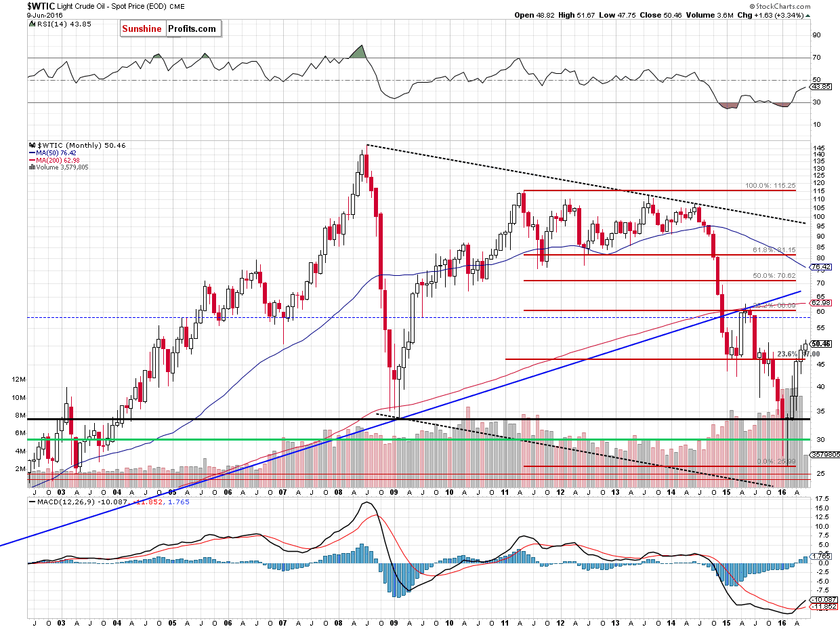Click the 62.98 tag on the price axis
840x629 pixels.
pos(822,302)
